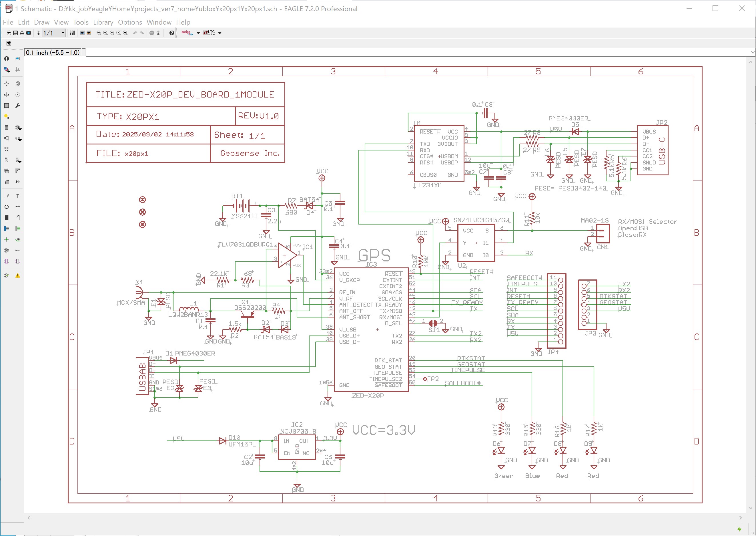
Task: Click the zoom-in magnifier icon
Action: click(x=105, y=33)
